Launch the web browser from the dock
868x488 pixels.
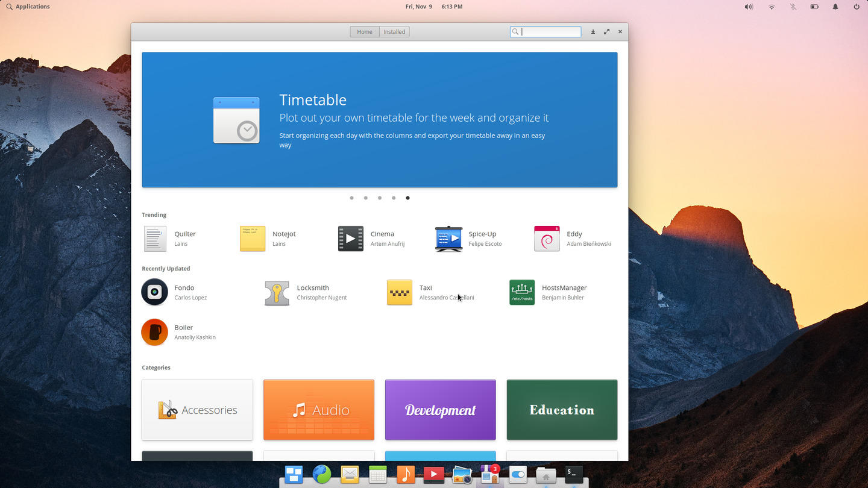pos(322,475)
